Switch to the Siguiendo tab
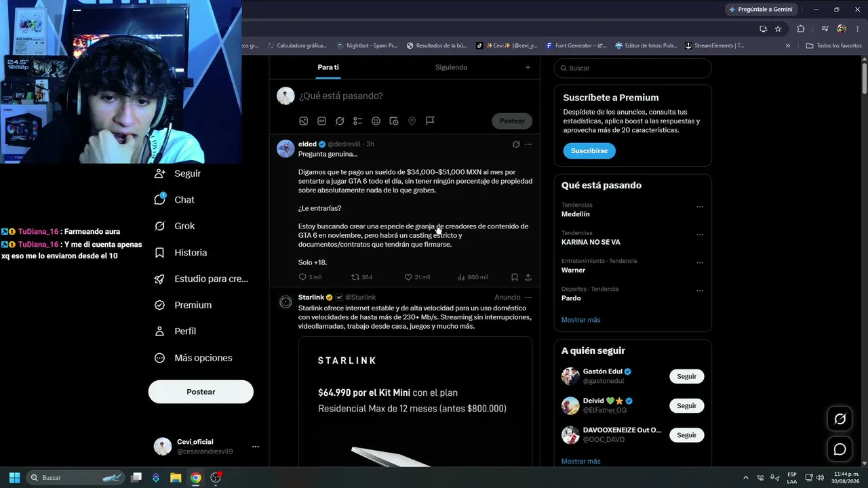The image size is (868, 488). (x=451, y=67)
